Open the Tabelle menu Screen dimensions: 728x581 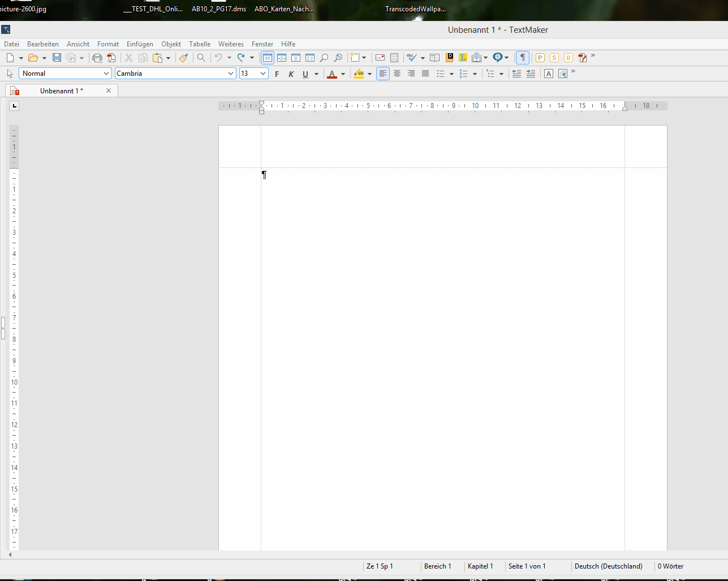(x=200, y=44)
